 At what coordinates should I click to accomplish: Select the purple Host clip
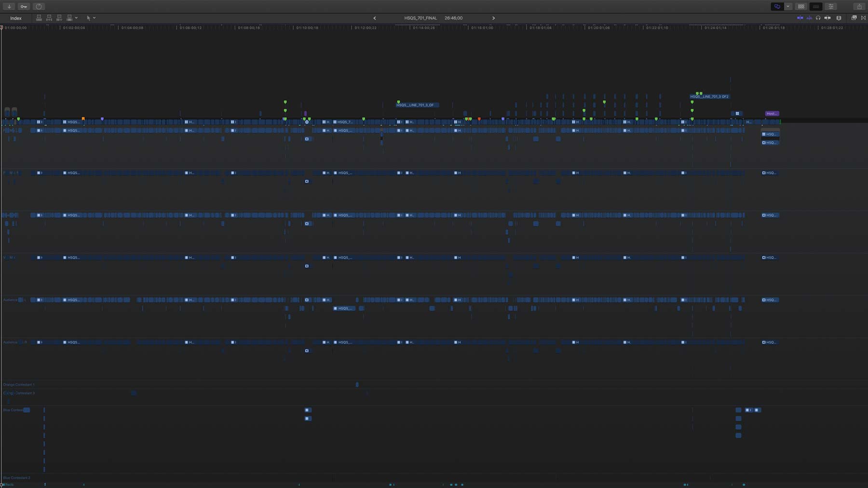click(x=772, y=114)
